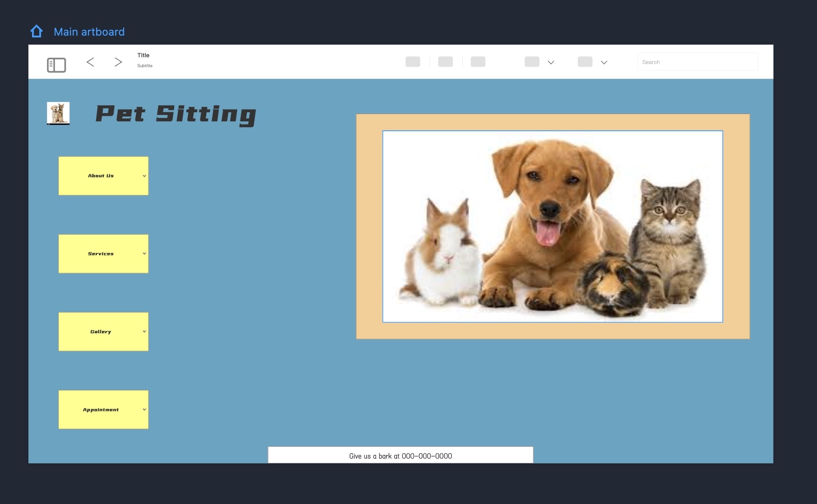The height and width of the screenshot is (504, 817).
Task: Click the Give us a bark footer bar
Action: [401, 455]
